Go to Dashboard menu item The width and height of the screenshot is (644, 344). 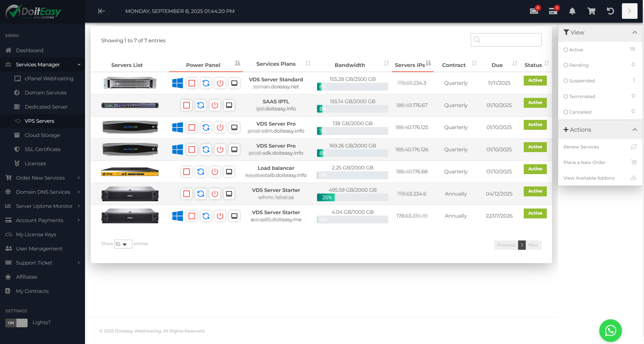point(29,50)
